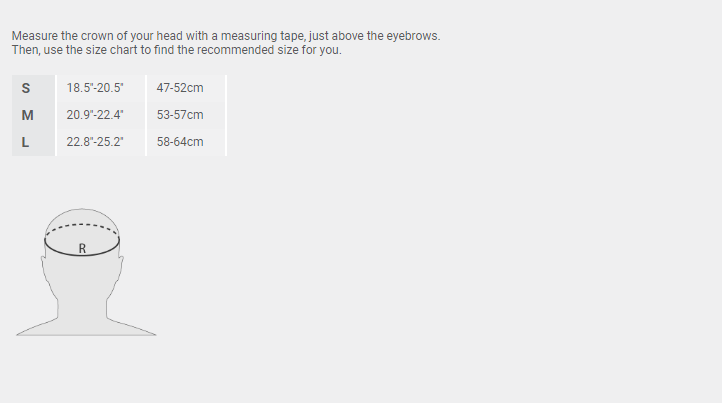The image size is (722, 403).
Task: Click the 53-57cm measurement cell
Action: click(x=180, y=115)
